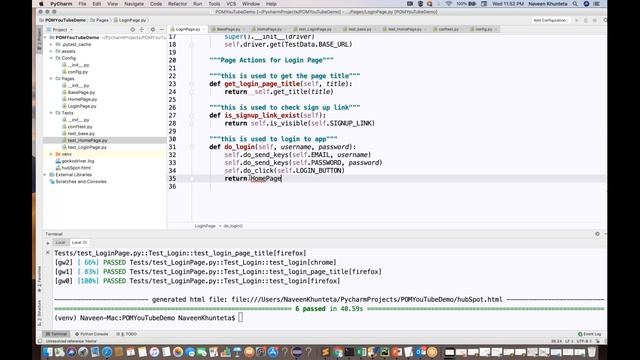The height and width of the screenshot is (360, 640).
Task: Open macOS Notification Center icon
Action: click(x=596, y=4)
